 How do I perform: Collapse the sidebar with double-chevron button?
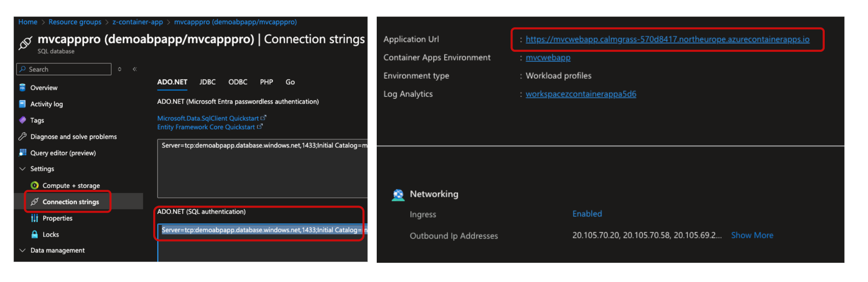coord(134,69)
